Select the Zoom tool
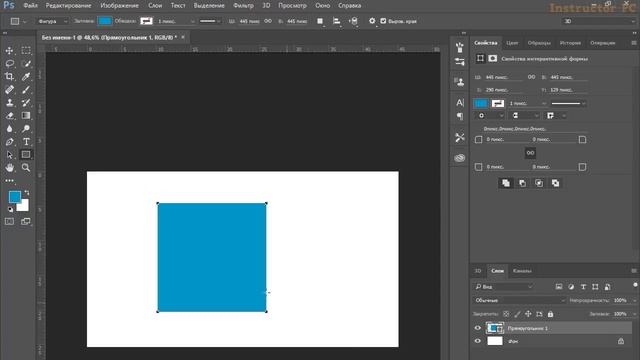The width and height of the screenshot is (640, 360). 26,167
